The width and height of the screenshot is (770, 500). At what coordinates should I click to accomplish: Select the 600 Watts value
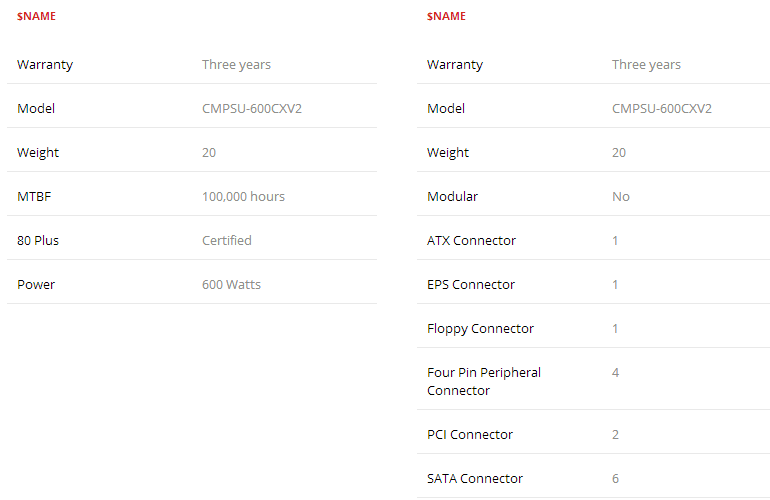231,284
